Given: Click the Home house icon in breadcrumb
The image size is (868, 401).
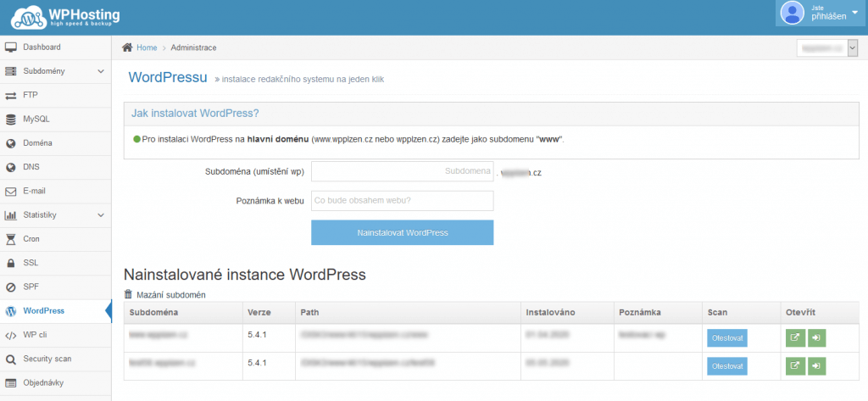Looking at the screenshot, I should pyautogui.click(x=127, y=47).
